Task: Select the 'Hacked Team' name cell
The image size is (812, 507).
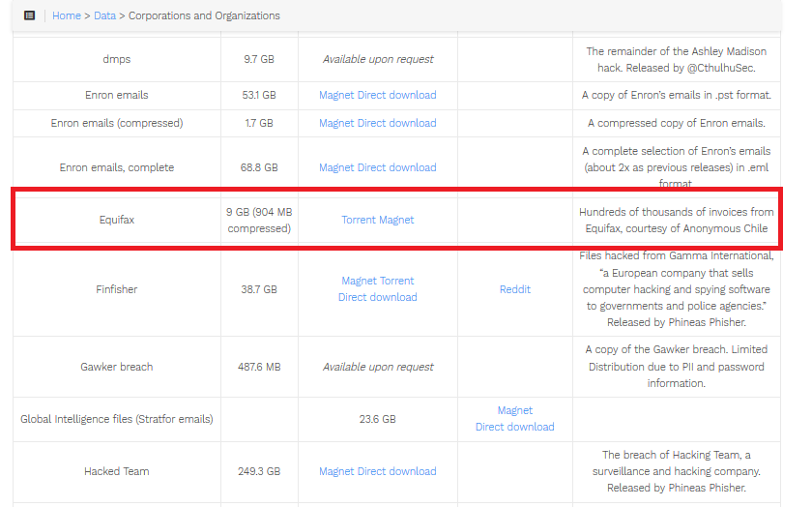Action: 117,471
